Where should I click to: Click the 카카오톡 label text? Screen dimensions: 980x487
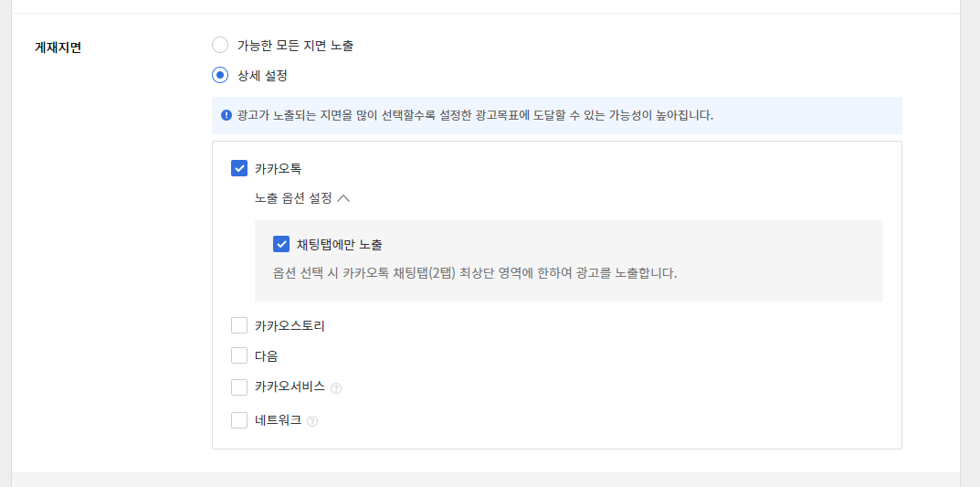279,168
